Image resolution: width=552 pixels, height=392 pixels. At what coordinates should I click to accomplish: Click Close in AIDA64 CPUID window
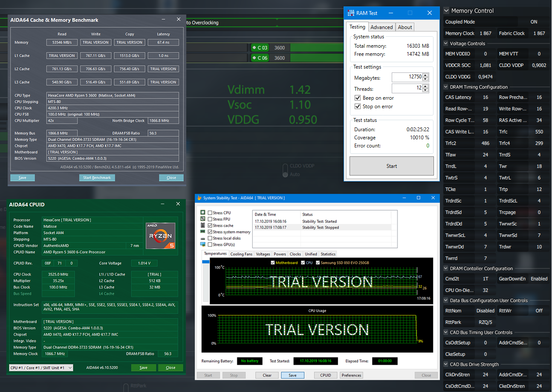pos(171,368)
